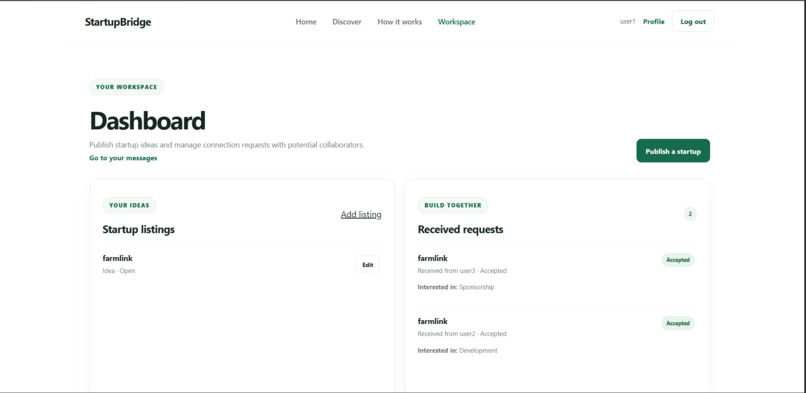Go to the Discover page
Screen dimensions: 806x393
pos(347,22)
